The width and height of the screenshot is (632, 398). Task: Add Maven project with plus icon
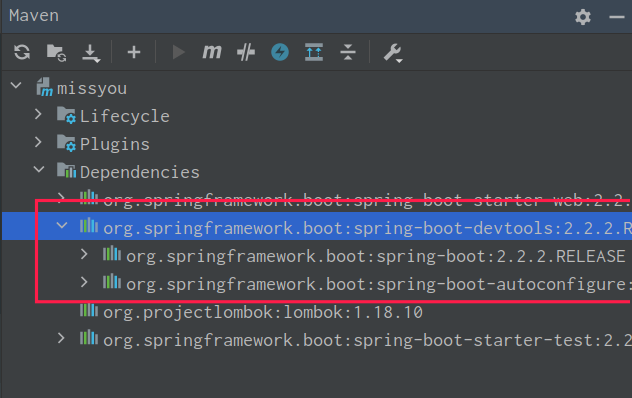[134, 52]
